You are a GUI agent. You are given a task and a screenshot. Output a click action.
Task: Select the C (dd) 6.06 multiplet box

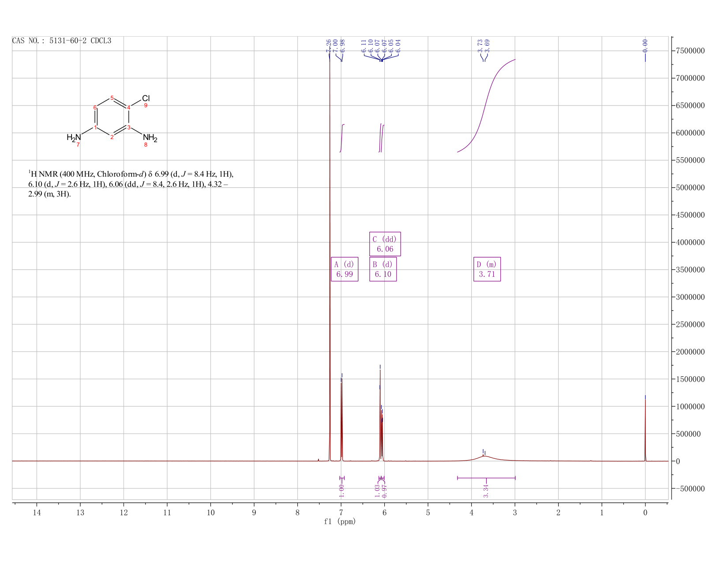coord(385,244)
